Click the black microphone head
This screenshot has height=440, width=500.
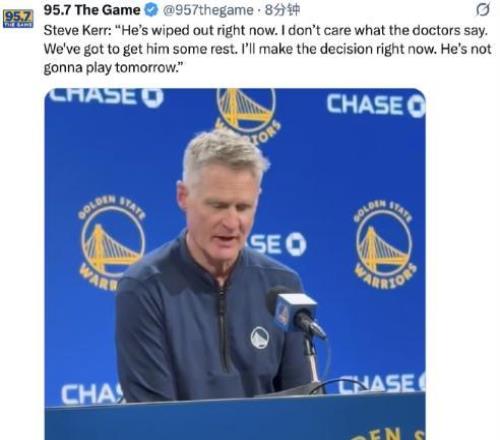310,325
